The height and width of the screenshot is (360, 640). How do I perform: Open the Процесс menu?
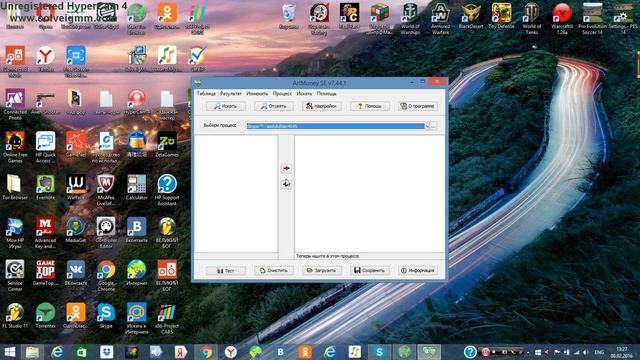[x=282, y=93]
